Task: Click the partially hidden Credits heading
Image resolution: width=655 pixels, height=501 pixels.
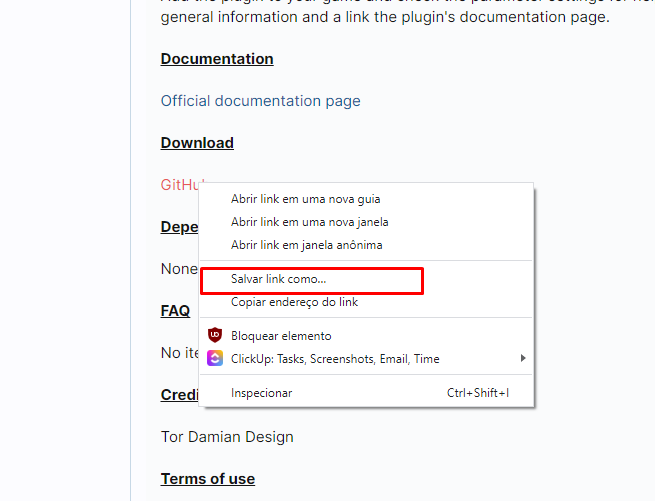Action: [180, 395]
